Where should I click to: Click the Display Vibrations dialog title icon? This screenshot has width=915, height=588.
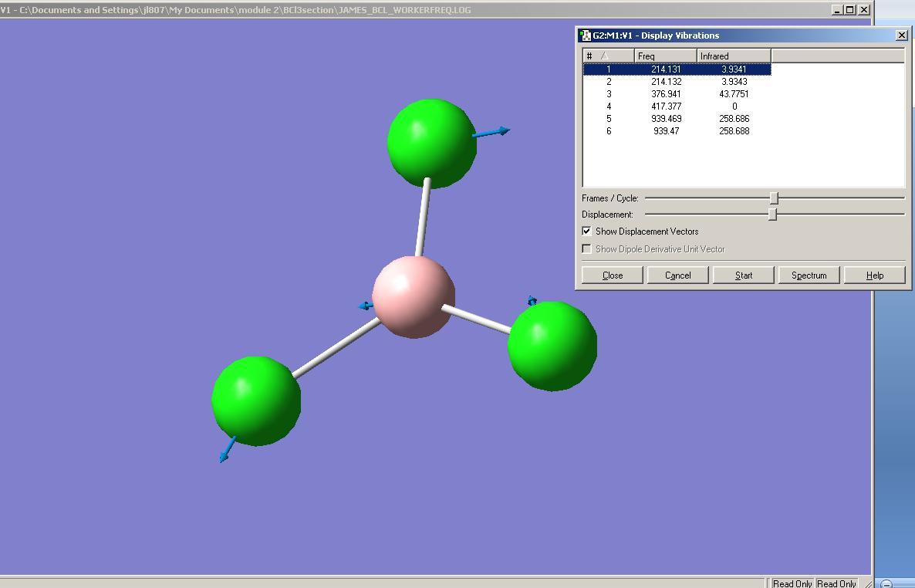[585, 35]
